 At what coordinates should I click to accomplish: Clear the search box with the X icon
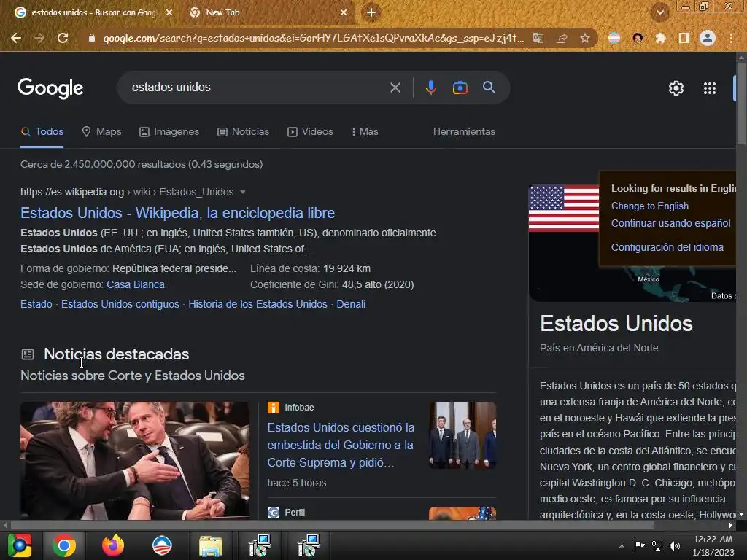tap(395, 87)
